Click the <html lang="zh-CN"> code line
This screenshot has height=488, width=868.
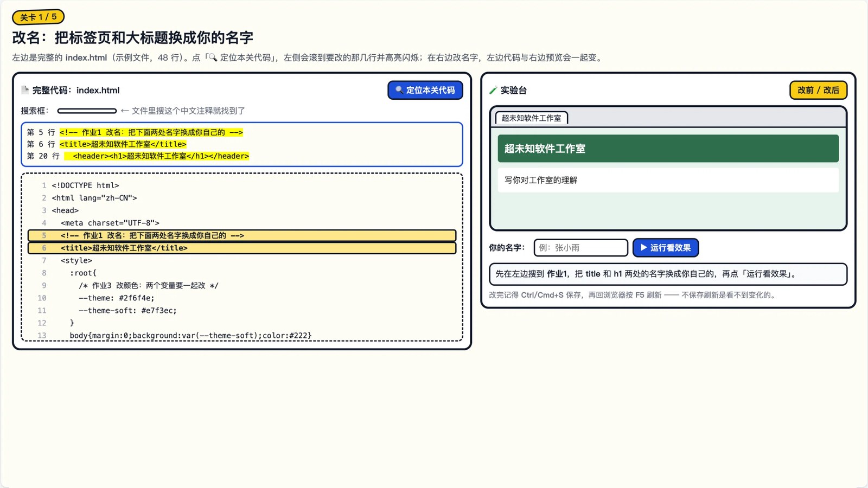[94, 198]
